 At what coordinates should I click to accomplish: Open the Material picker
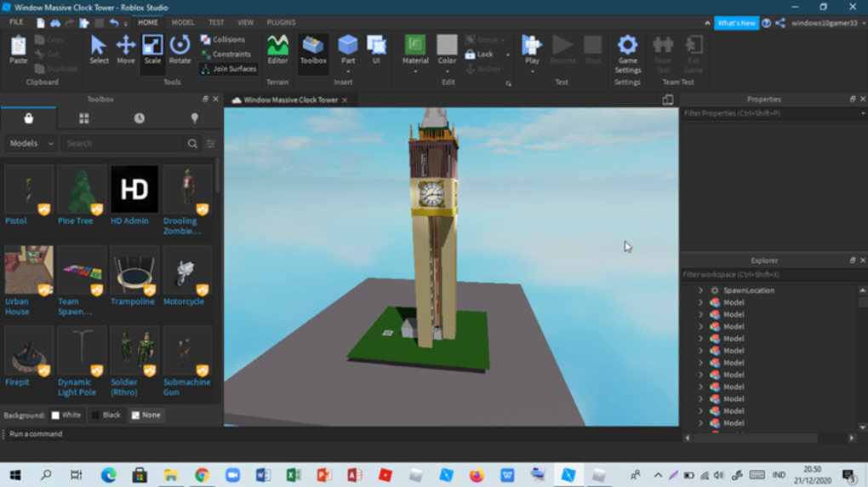tap(415, 49)
